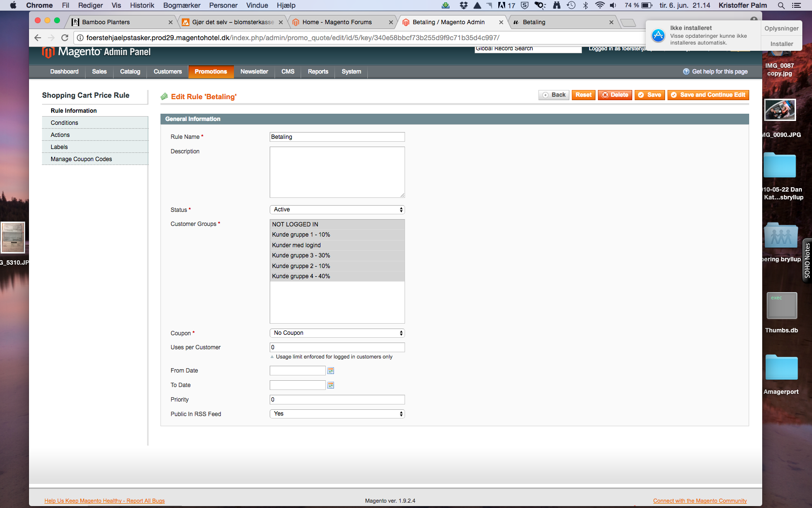
Task: Click inside the Rule Name input field
Action: tap(337, 137)
